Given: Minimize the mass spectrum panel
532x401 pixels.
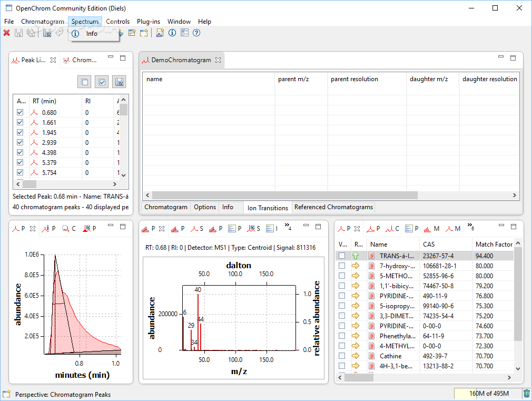Looking at the screenshot, I should 306,226.
